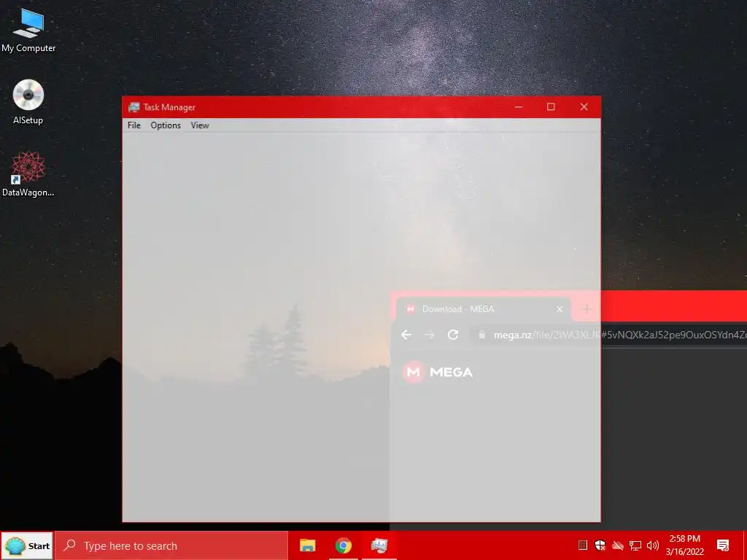Screen dimensions: 747x560
Task: Click the MEGA logo on the page
Action: [x=438, y=372]
